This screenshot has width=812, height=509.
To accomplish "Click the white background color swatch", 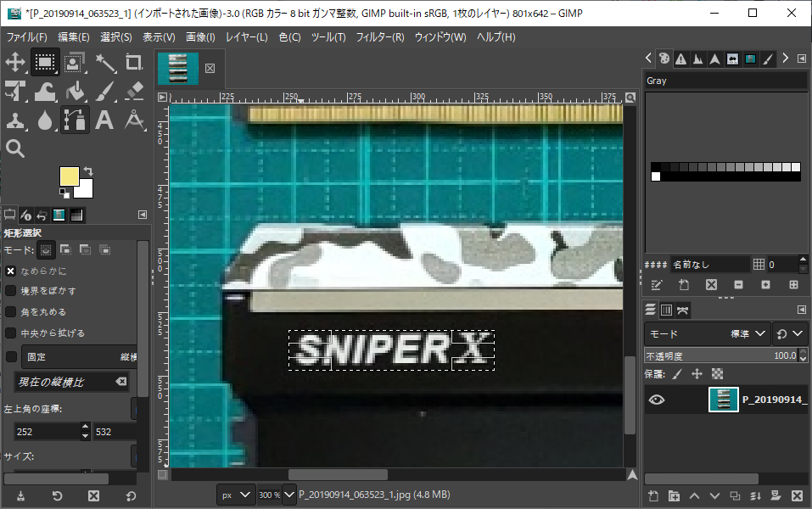I will point(86,191).
